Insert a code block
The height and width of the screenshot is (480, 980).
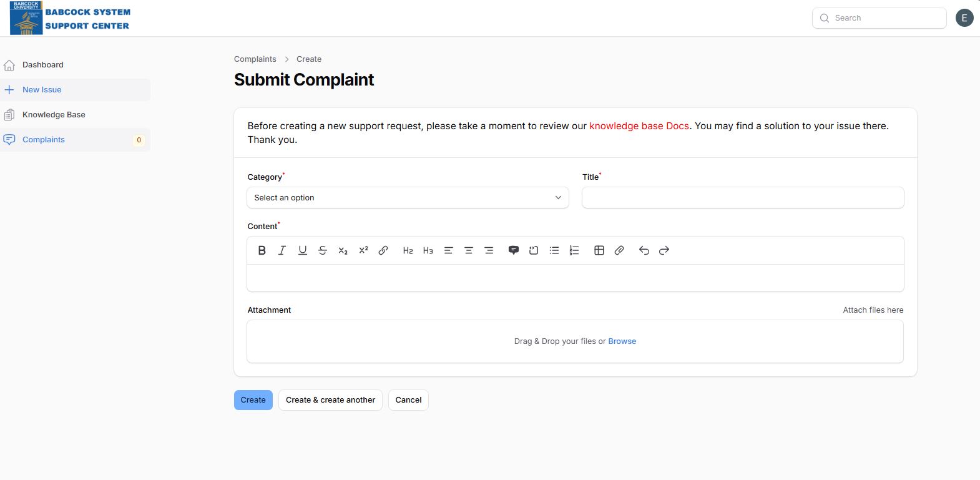(534, 250)
